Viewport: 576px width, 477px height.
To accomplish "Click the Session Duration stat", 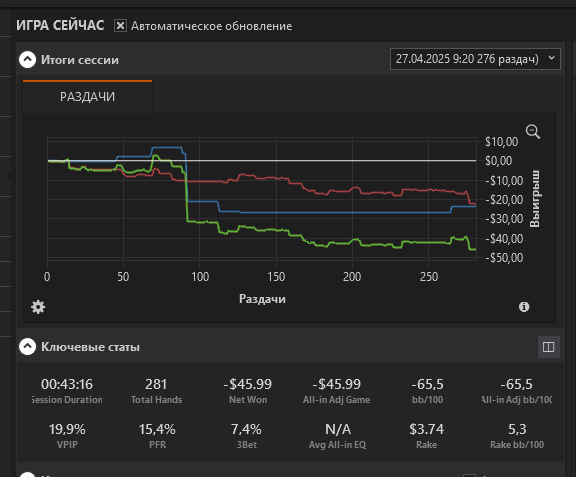I will tap(67, 391).
